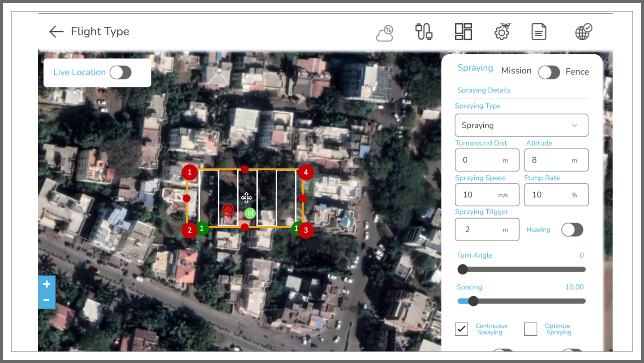
Task: Click the back arrow next to Flight Type
Action: [x=56, y=31]
